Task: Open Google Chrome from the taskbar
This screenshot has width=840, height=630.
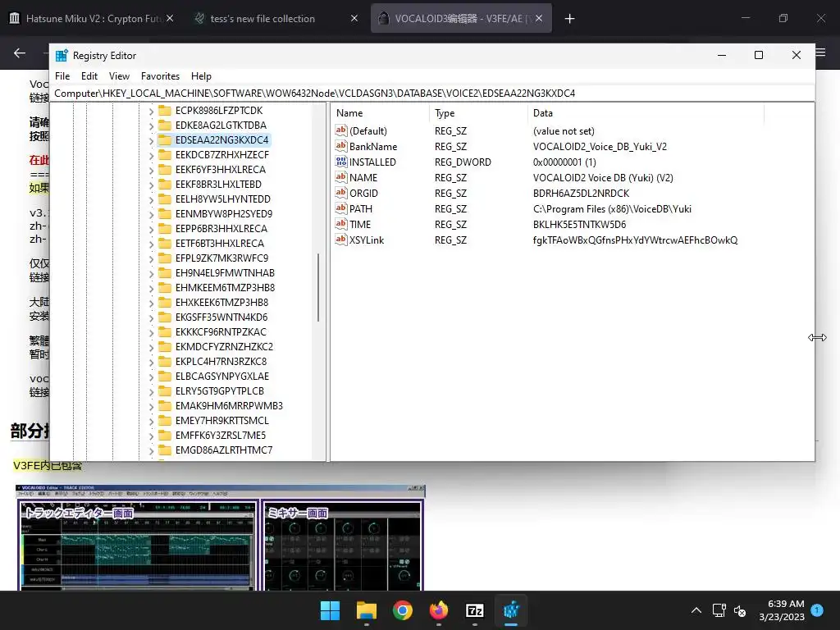Action: click(x=402, y=610)
